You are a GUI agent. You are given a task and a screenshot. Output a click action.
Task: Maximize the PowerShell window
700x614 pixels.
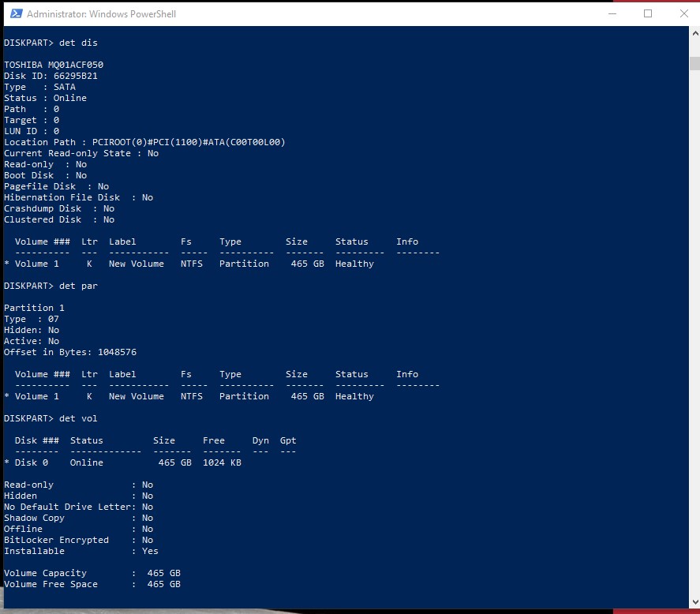point(648,13)
